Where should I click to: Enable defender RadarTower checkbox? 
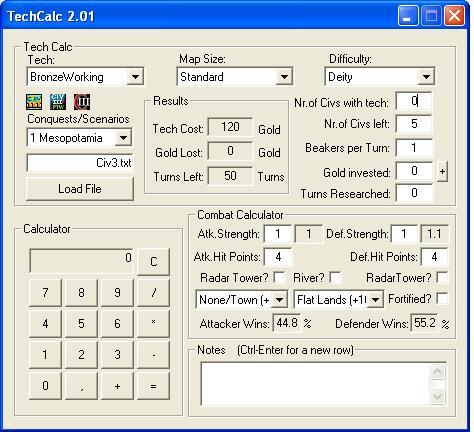tap(442, 277)
